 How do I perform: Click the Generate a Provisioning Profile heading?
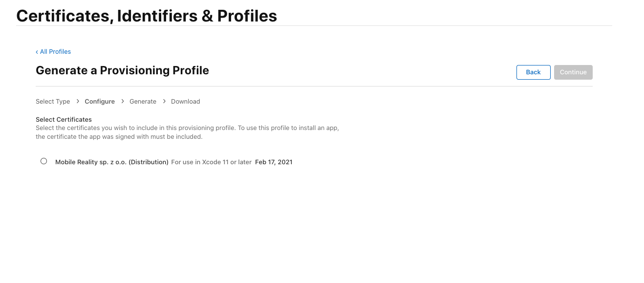[122, 70]
